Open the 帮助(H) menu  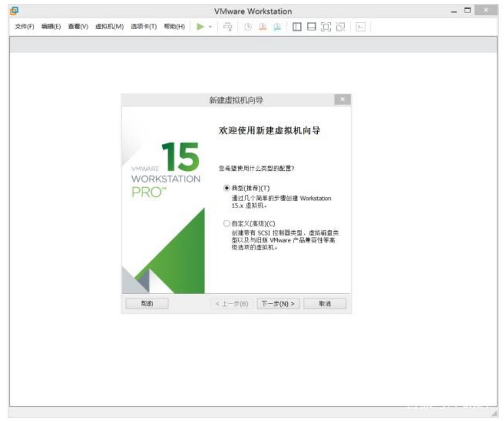click(x=174, y=26)
